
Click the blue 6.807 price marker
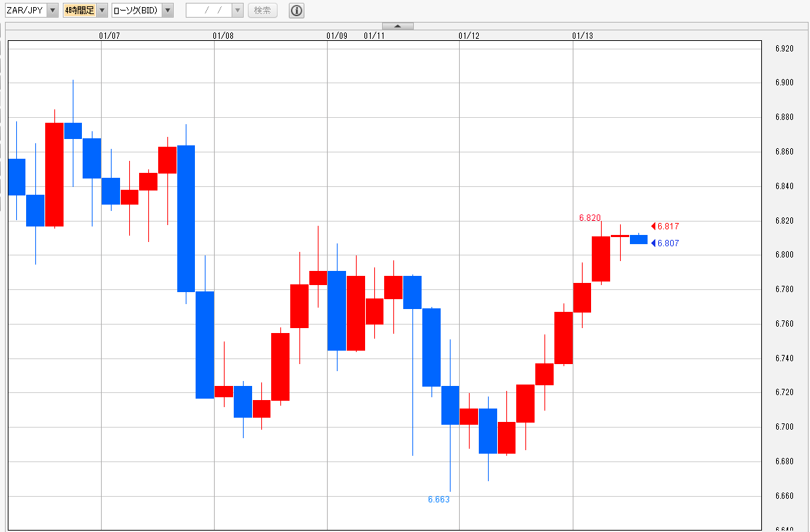(665, 243)
